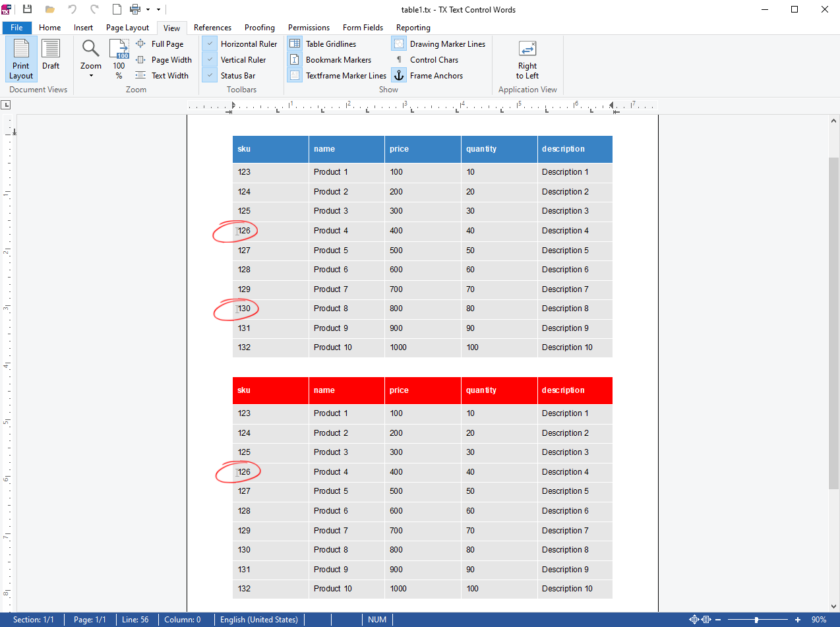The width and height of the screenshot is (840, 627).
Task: Adjust the status bar zoom slider handle
Action: coord(756,620)
